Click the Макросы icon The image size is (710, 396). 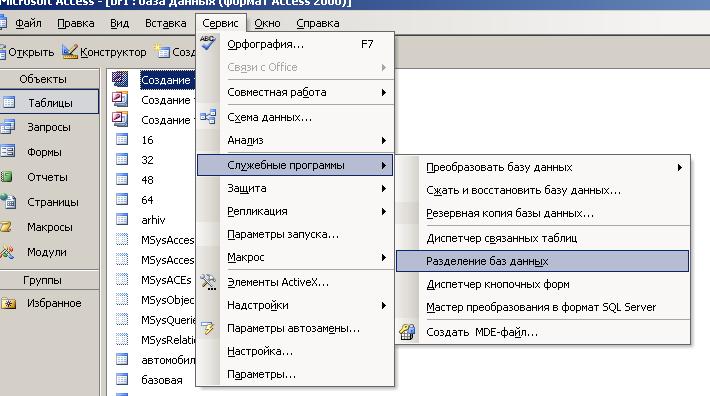click(6, 226)
